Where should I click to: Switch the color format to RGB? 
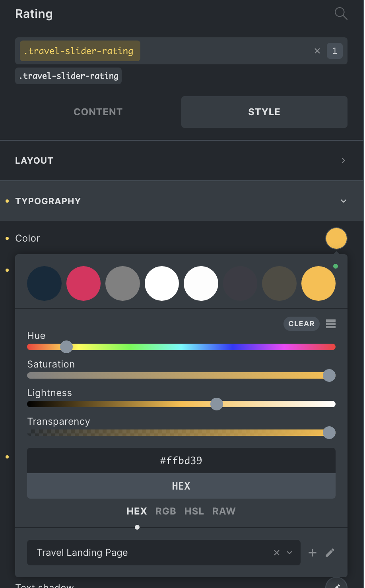[166, 511]
